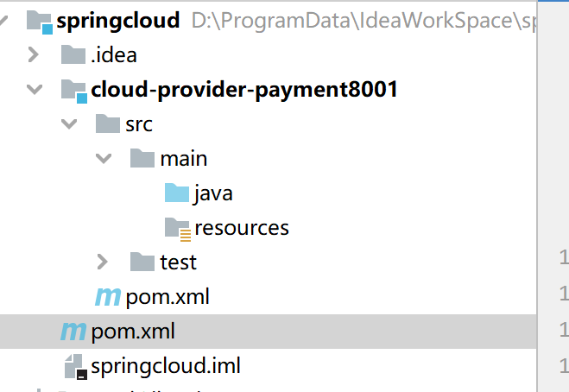This screenshot has height=392, width=569.
Task: Collapse the src directory
Action: coord(69,123)
